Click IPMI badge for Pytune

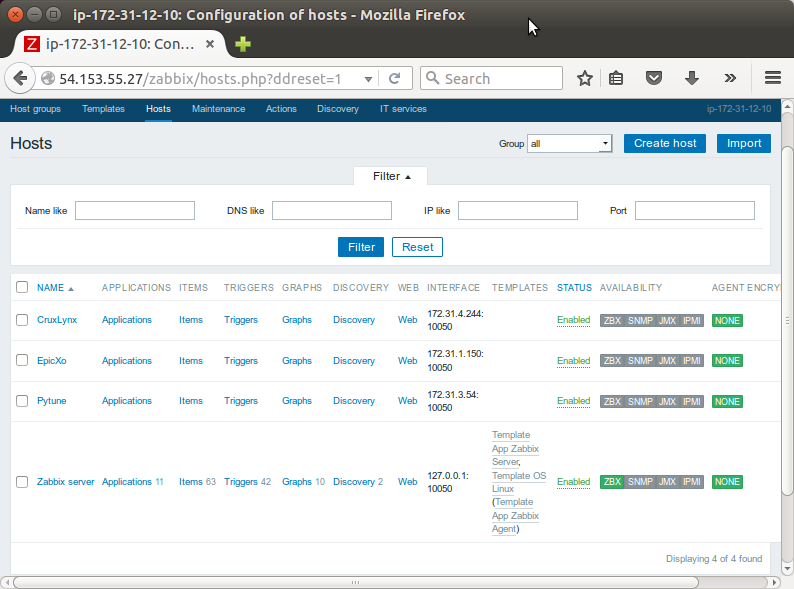tap(692, 402)
